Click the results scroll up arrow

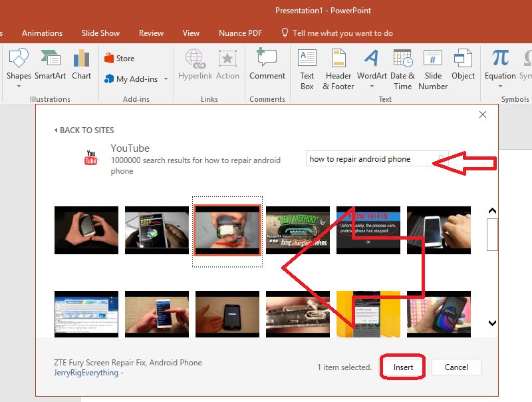pos(492,211)
